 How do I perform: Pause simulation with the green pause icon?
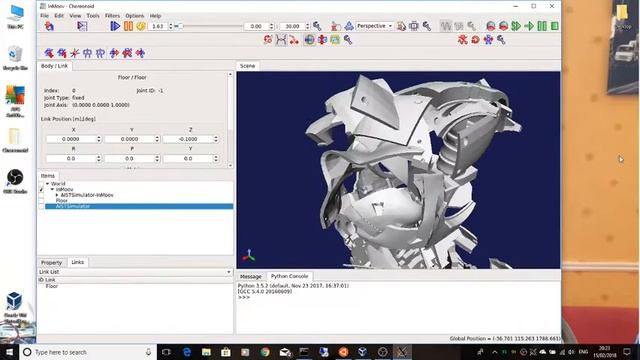(542, 26)
